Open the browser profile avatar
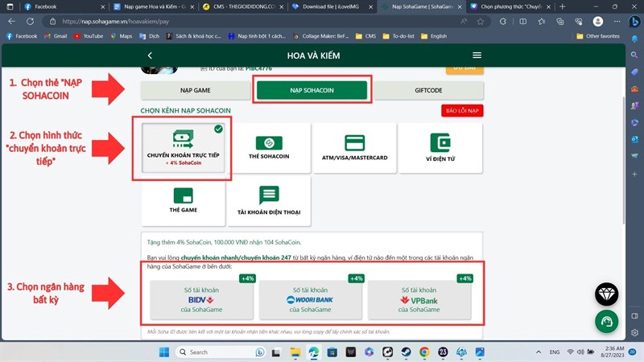 coord(598,22)
